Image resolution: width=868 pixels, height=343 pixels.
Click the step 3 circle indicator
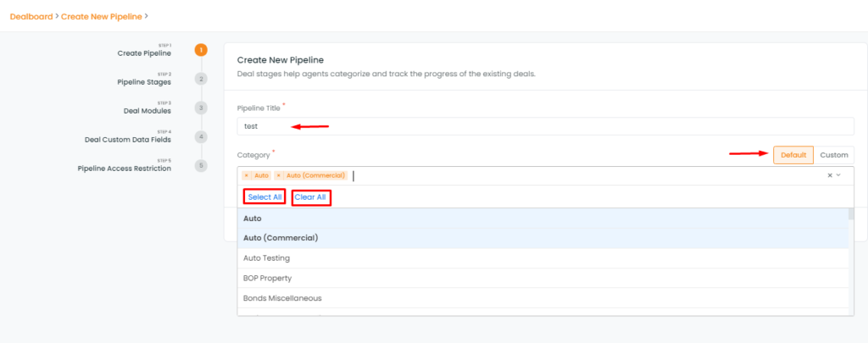pos(201,108)
